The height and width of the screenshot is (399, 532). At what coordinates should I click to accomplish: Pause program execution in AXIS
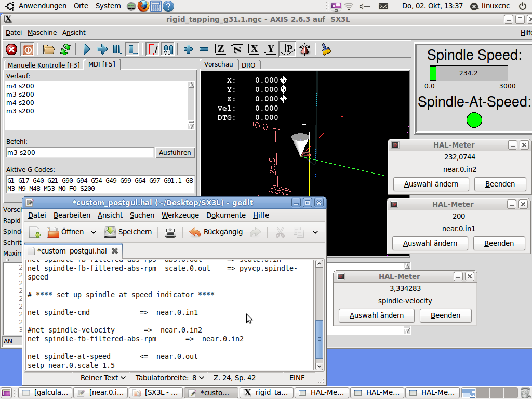coord(117,49)
